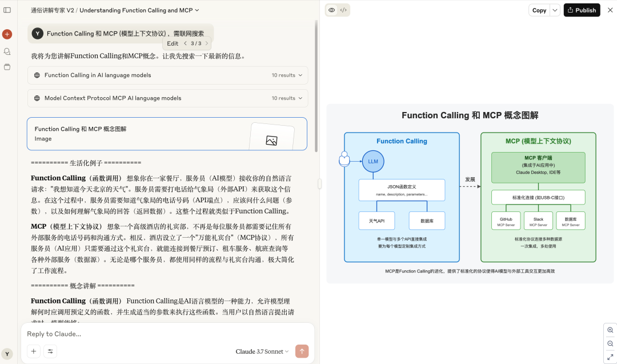The image size is (617, 364).
Task: Open the conversation title dropdown
Action: tap(196, 10)
